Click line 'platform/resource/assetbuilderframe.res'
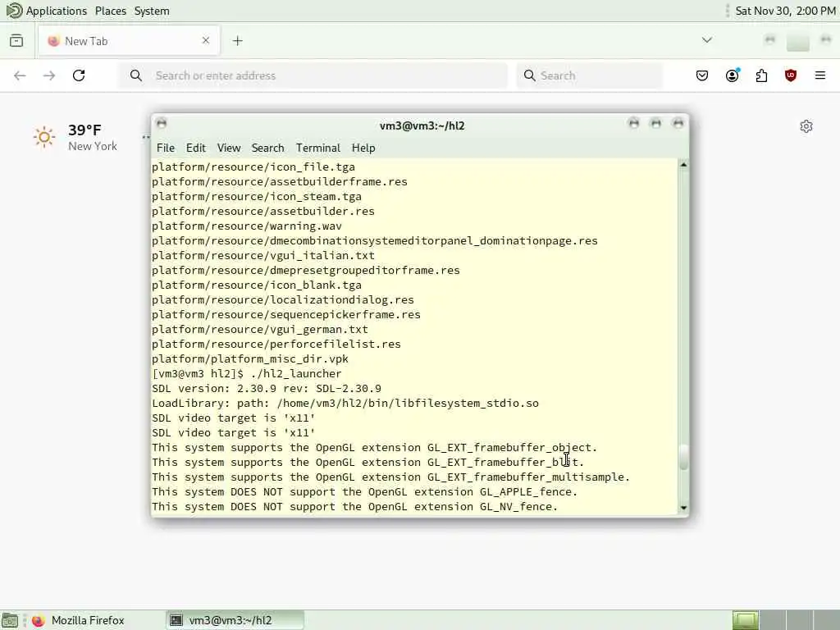The width and height of the screenshot is (840, 630). 279,181
